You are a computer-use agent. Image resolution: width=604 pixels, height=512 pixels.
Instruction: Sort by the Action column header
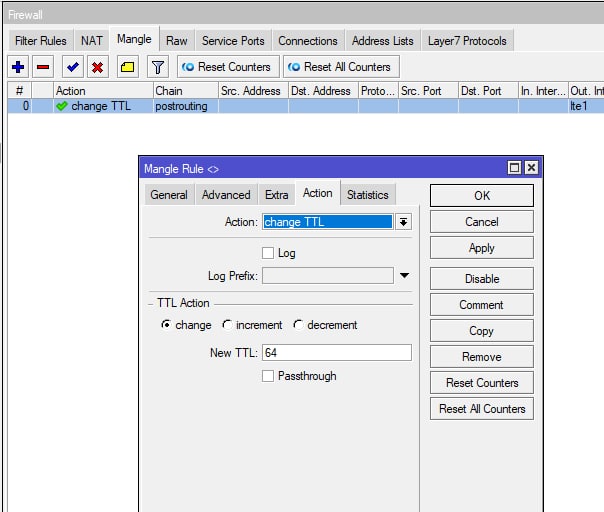103,91
